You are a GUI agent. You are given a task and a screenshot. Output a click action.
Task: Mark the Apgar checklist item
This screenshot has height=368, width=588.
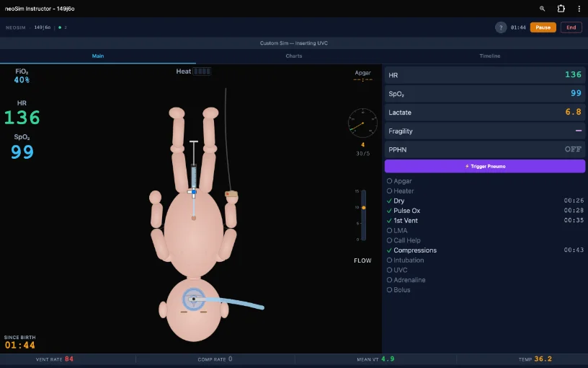pyautogui.click(x=399, y=181)
